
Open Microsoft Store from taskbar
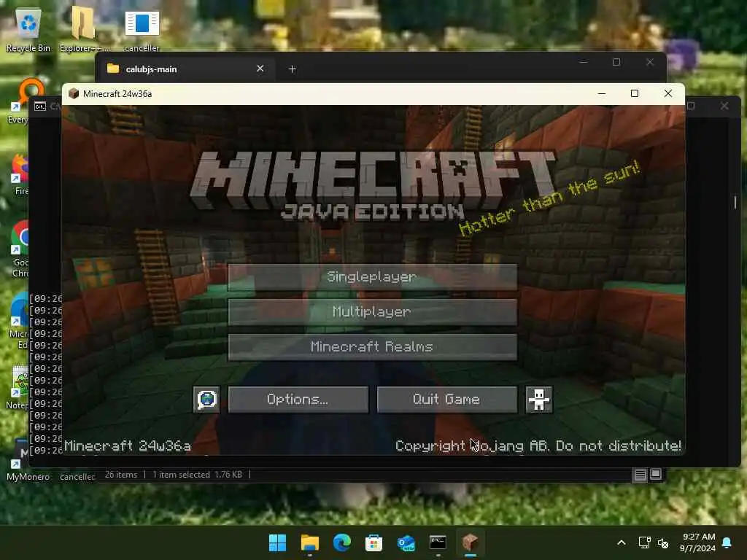pos(374,542)
